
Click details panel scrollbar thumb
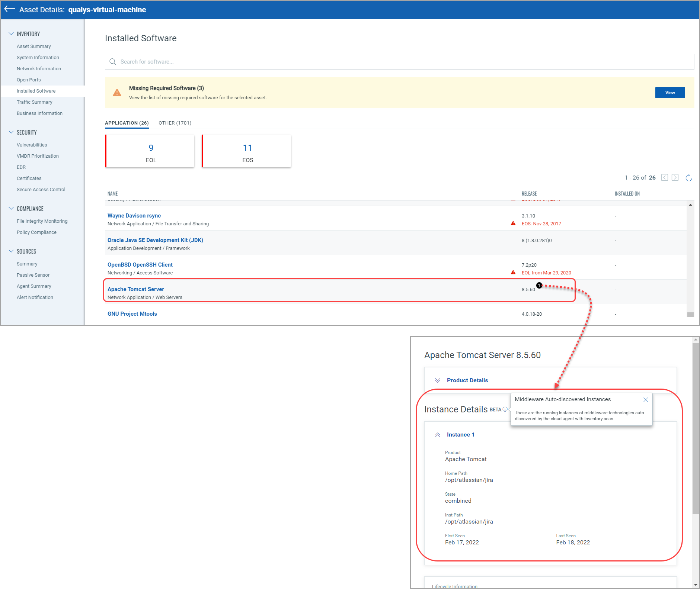pos(696,428)
